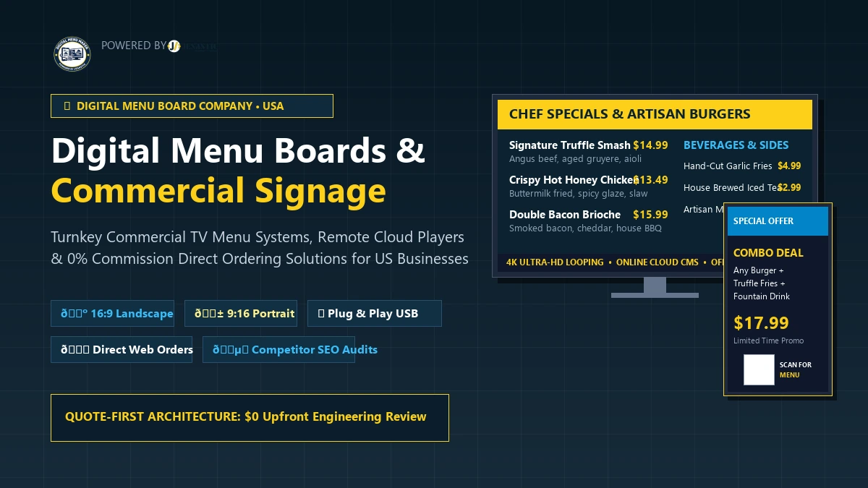This screenshot has height=488, width=868.
Task: Click the Crispy Hot Honey Chicken item
Action: pyautogui.click(x=572, y=180)
